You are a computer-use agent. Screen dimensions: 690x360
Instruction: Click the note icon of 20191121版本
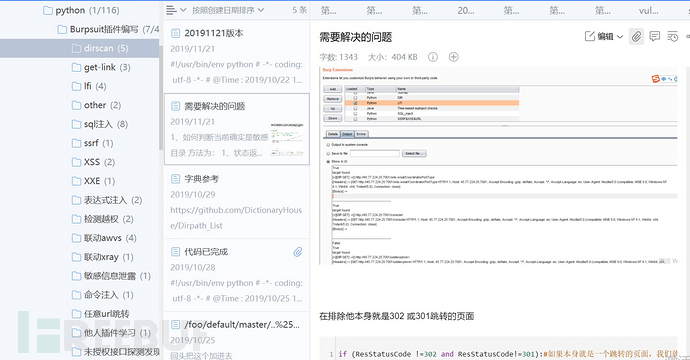(x=175, y=33)
